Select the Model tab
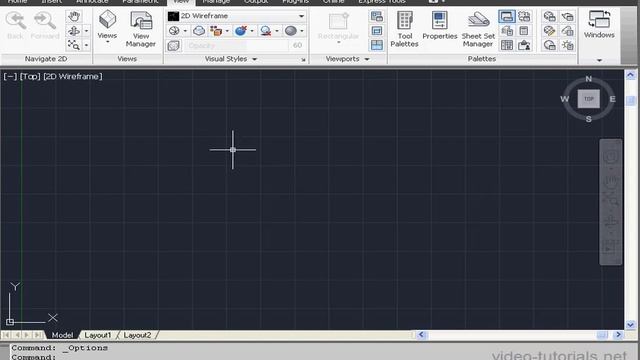Viewport: 640px width, 360px height. pyautogui.click(x=62, y=335)
